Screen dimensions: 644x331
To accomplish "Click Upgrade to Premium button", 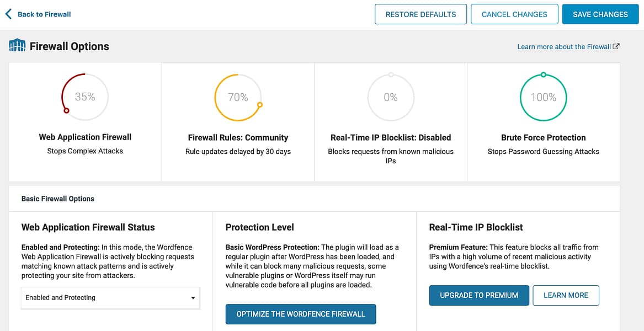I will (479, 295).
